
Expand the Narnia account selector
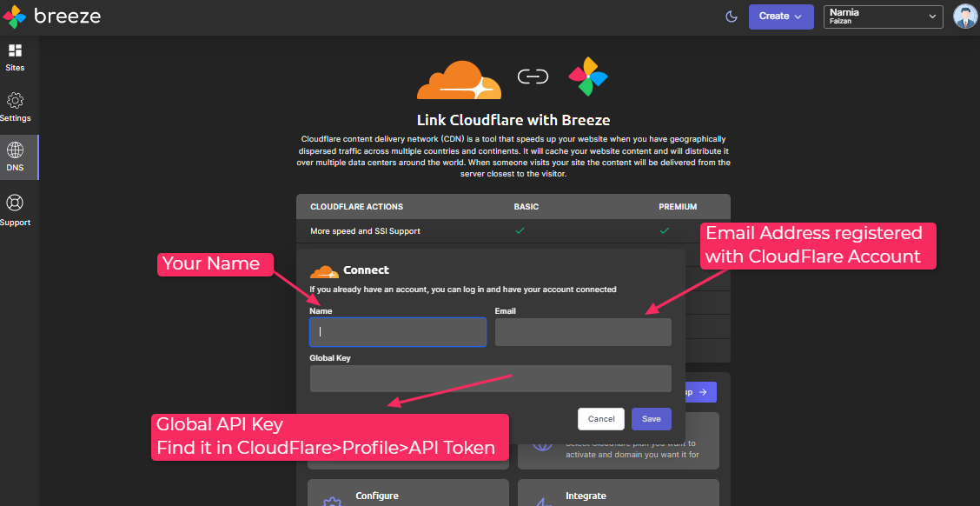pyautogui.click(x=883, y=17)
